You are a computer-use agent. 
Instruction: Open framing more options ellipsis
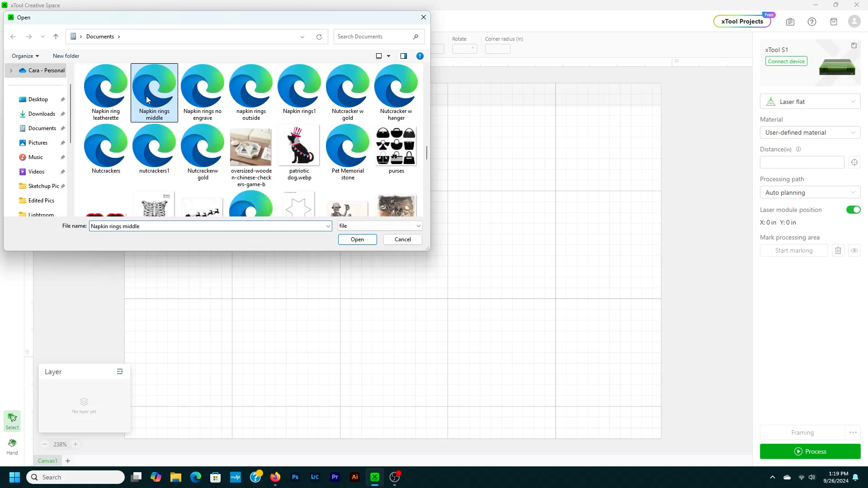pyautogui.click(x=853, y=432)
